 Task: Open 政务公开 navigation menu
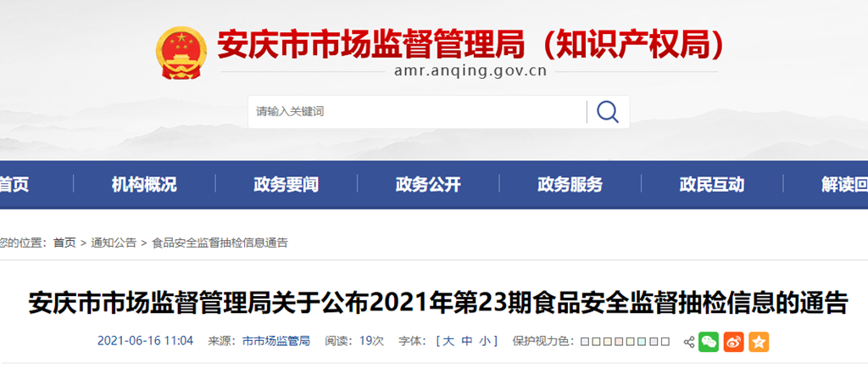tap(428, 185)
